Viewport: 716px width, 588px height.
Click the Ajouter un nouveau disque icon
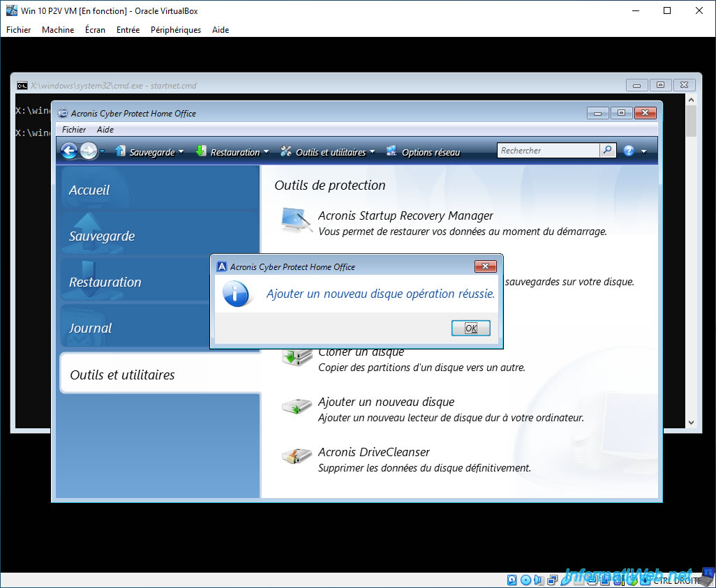pos(297,405)
